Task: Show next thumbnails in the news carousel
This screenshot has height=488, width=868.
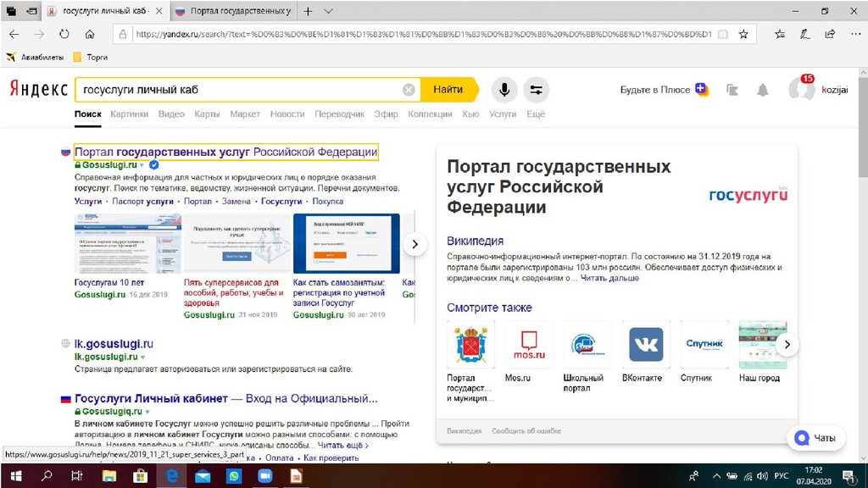Action: (x=415, y=244)
